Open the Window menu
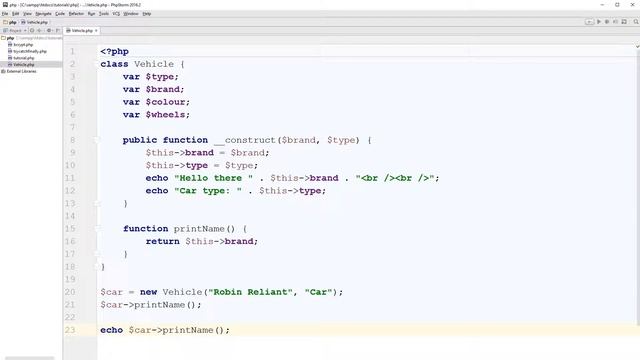This screenshot has width=640, height=360. coord(131,13)
